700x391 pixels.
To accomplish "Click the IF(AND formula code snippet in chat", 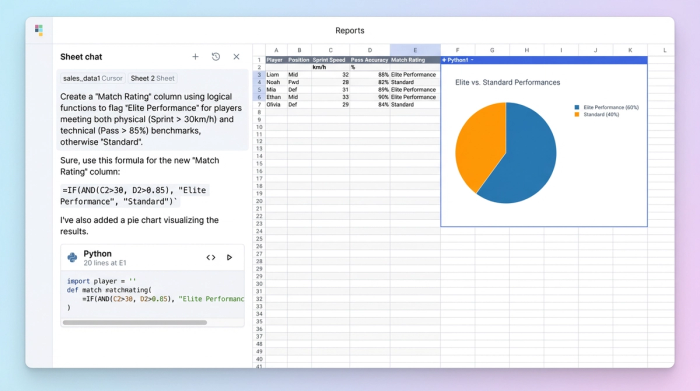I will [x=134, y=196].
